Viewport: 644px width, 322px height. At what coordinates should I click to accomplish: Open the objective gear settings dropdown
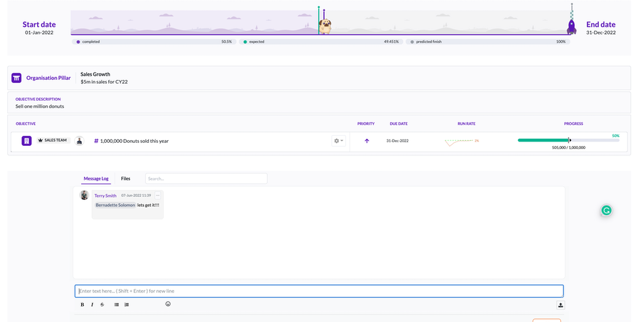338,141
